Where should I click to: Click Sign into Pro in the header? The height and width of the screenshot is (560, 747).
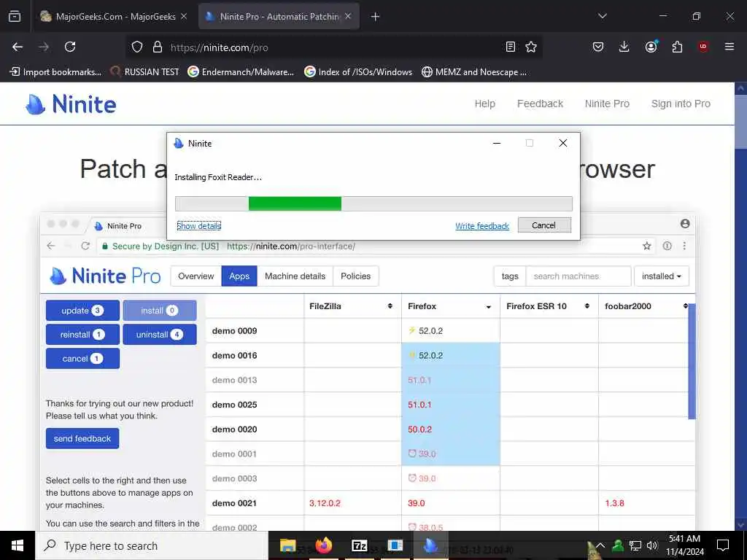tap(681, 104)
